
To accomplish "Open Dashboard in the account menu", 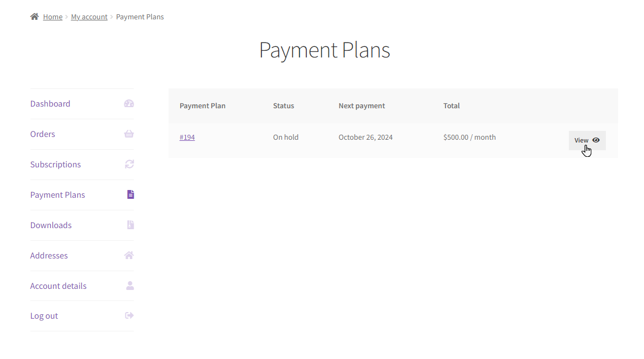I will click(x=50, y=104).
